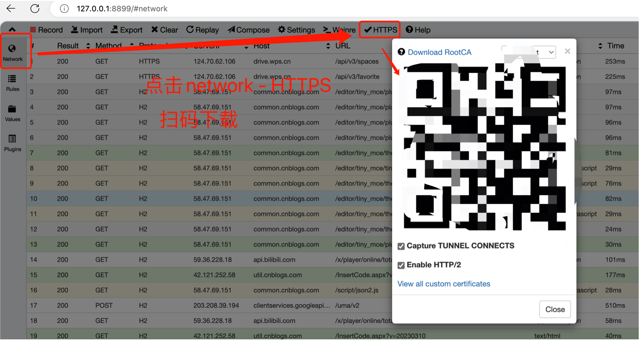
Task: Open View all custom certificates link
Action: (443, 284)
